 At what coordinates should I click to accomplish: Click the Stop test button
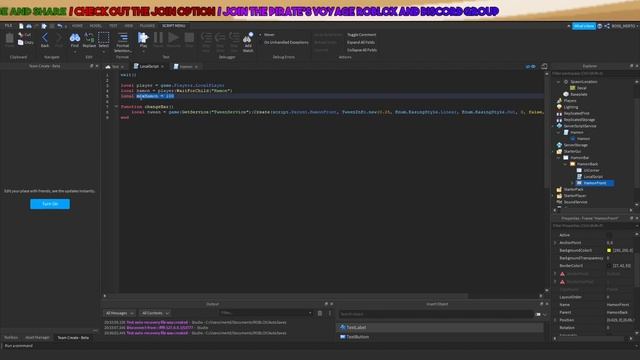pyautogui.click(x=189, y=38)
